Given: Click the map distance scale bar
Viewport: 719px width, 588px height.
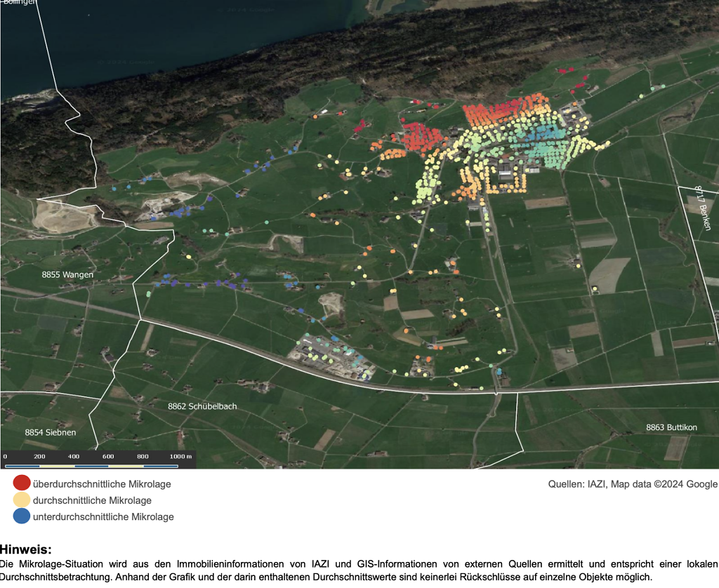Looking at the screenshot, I should coord(98,465).
